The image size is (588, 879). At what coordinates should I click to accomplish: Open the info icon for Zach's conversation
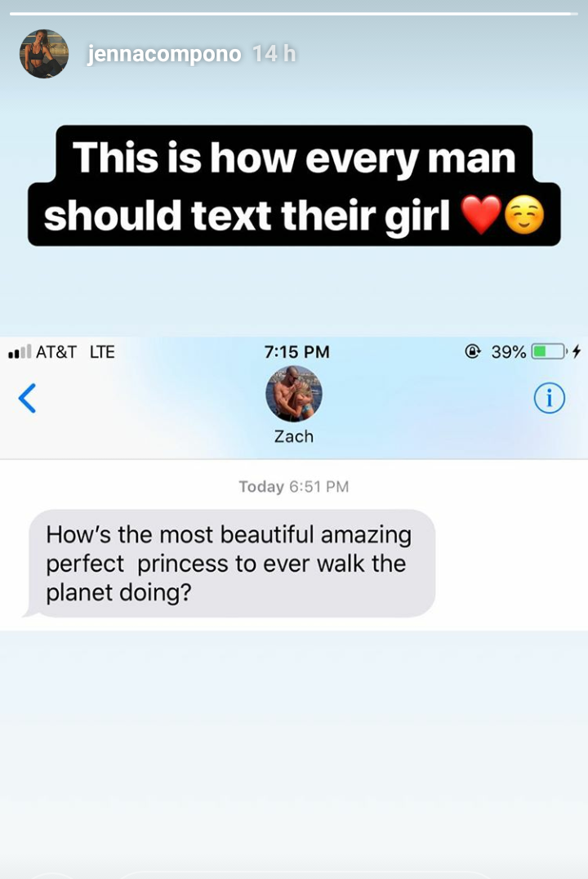549,398
